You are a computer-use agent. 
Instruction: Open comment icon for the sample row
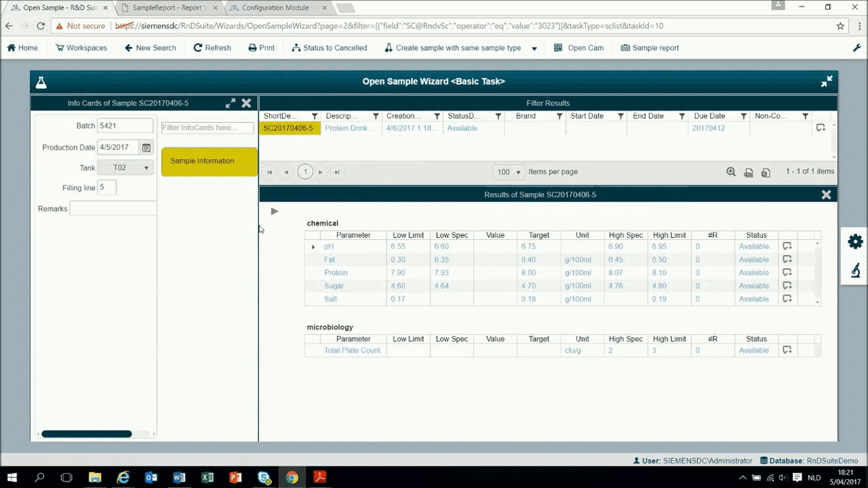pyautogui.click(x=820, y=128)
